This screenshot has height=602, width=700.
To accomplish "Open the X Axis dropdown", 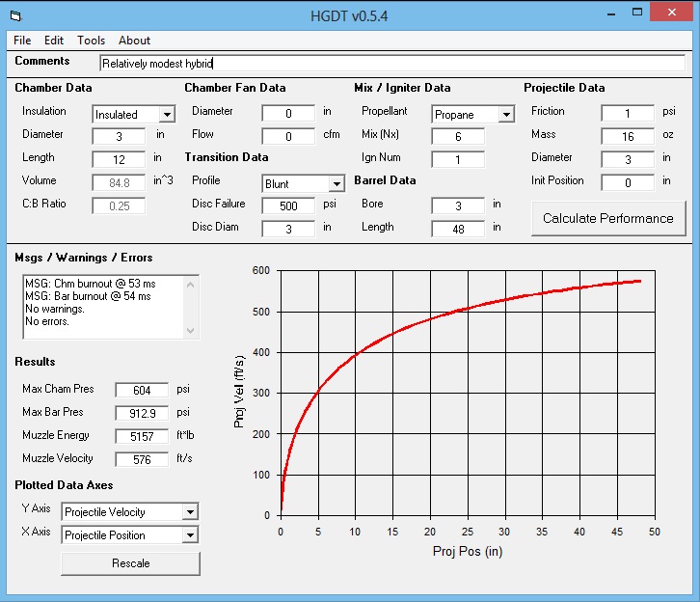I will tap(189, 534).
